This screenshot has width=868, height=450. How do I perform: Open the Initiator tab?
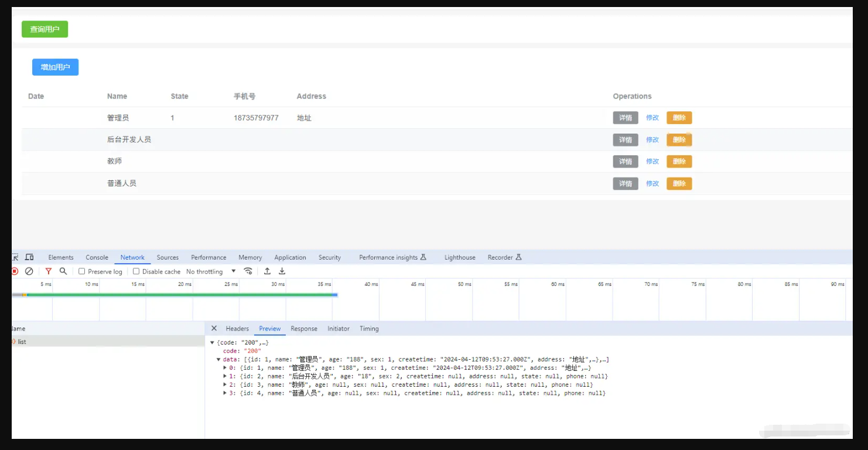[x=339, y=329]
